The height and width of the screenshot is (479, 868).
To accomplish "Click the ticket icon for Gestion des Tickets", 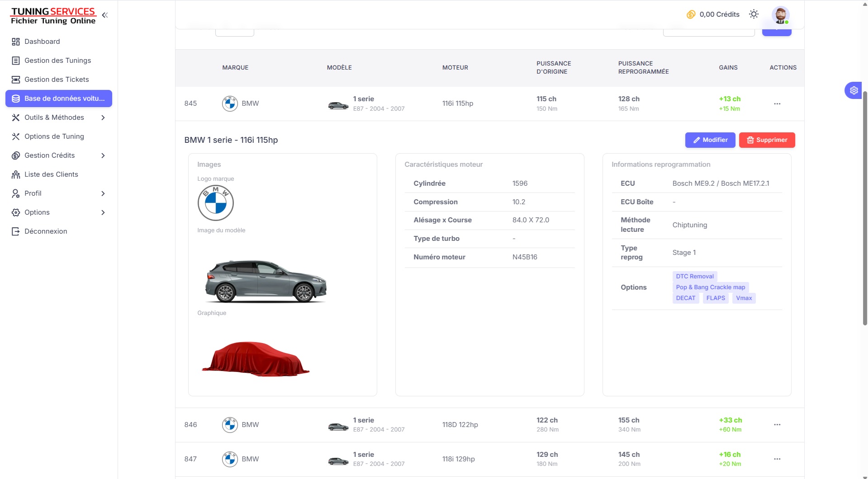I will click(x=16, y=80).
